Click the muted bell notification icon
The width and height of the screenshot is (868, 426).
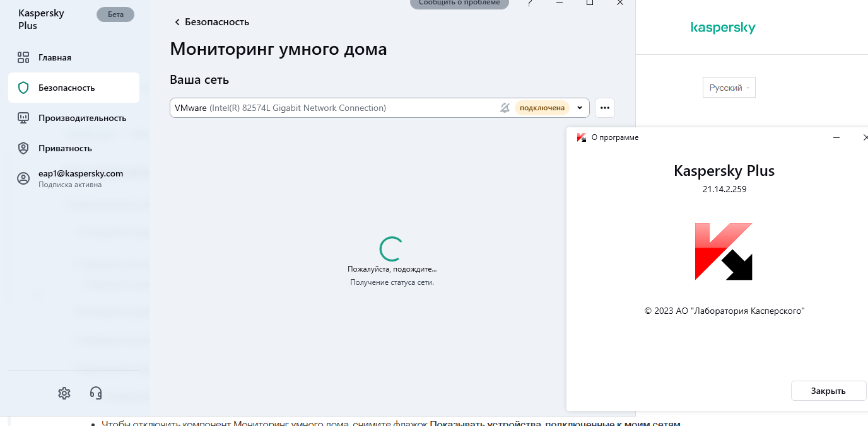tap(505, 108)
